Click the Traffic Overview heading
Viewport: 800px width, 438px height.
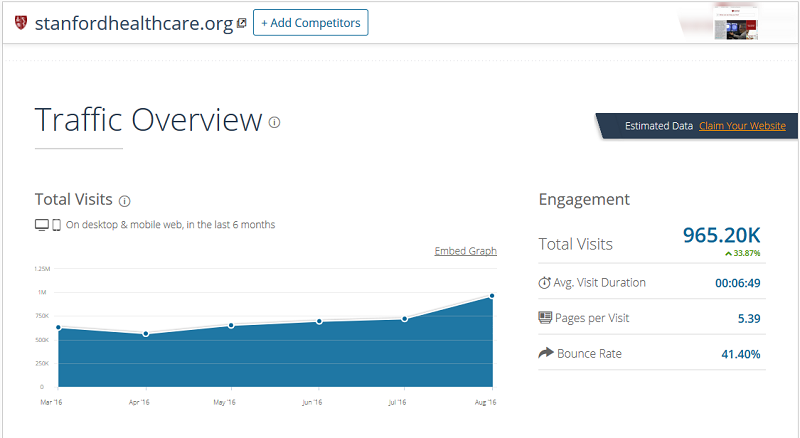coord(148,119)
